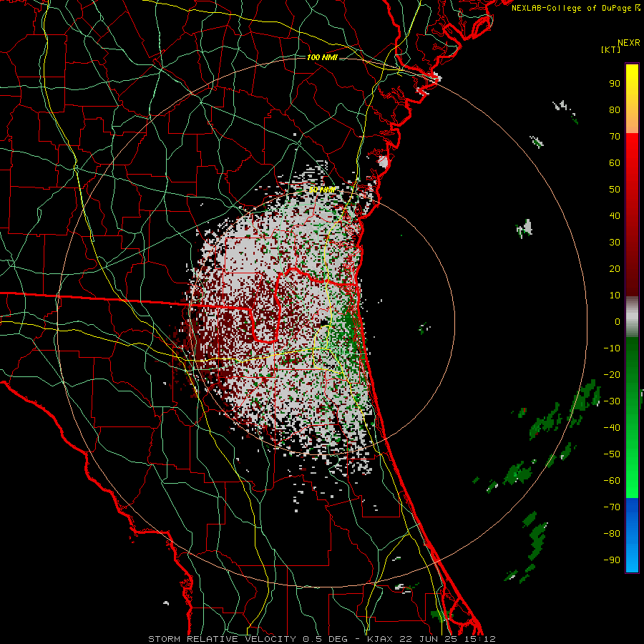Select the -90 value on velocity scale
Image resolution: width=644 pixels, height=644 pixels.
click(x=612, y=560)
